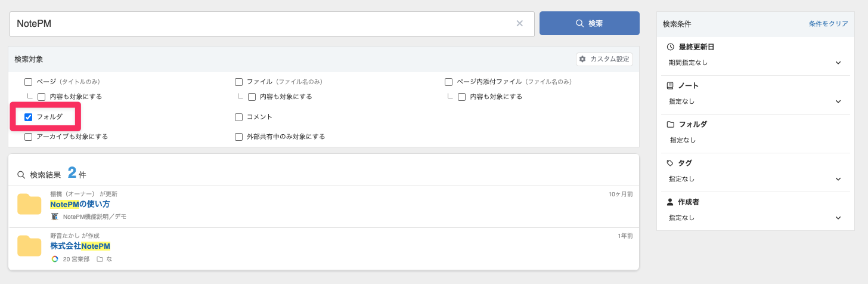Click the folder icon in 検索条件 panel
Screen dimensions: 868x284
click(x=670, y=124)
